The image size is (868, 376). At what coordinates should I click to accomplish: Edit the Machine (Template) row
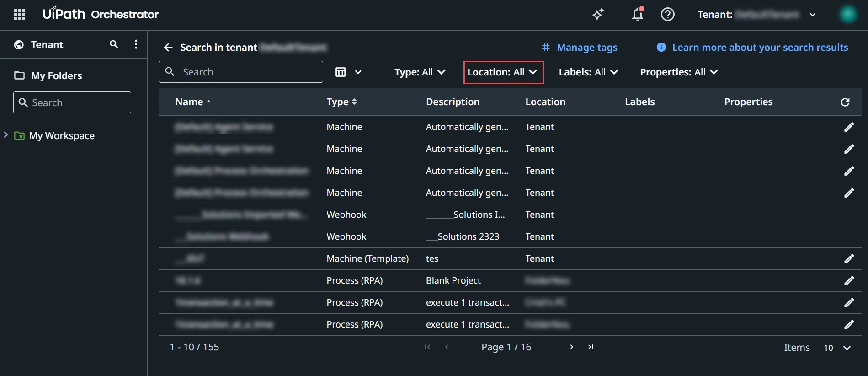(849, 259)
